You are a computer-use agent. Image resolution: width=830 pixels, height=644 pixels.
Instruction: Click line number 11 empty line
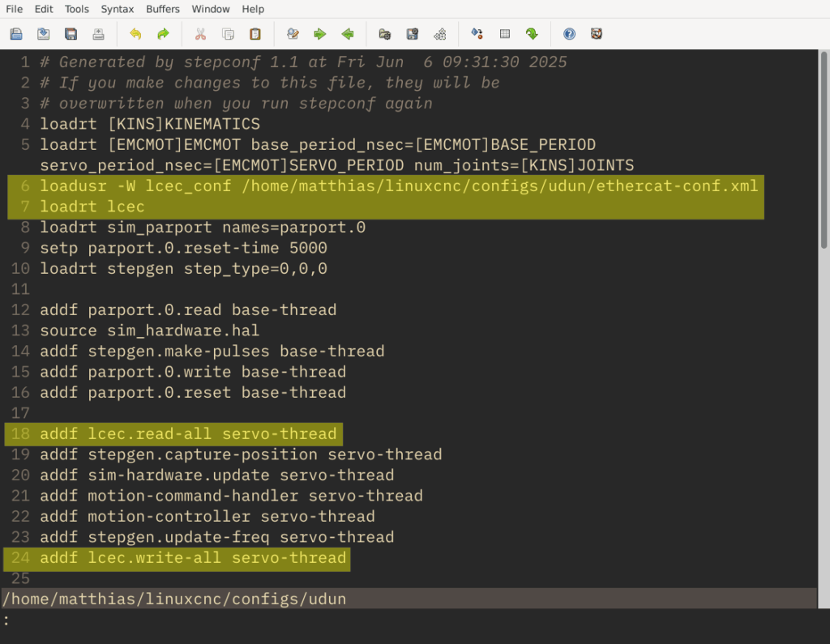click(x=20, y=289)
